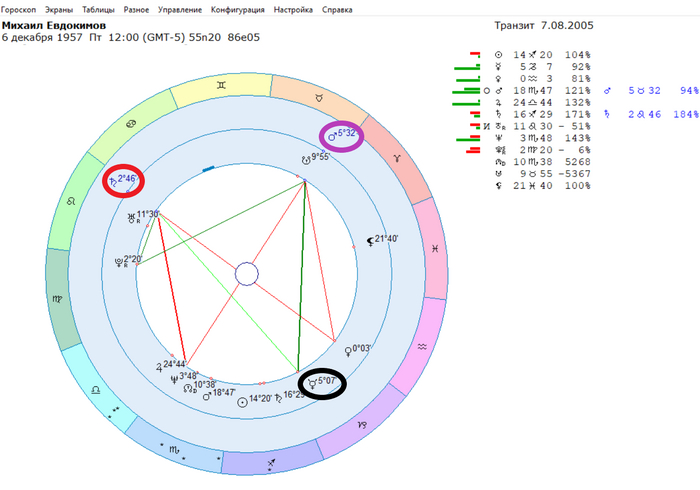This screenshot has width=700, height=490.
Task: Click Mercury glyph at 5°07' in wheel
Action: pos(313,384)
